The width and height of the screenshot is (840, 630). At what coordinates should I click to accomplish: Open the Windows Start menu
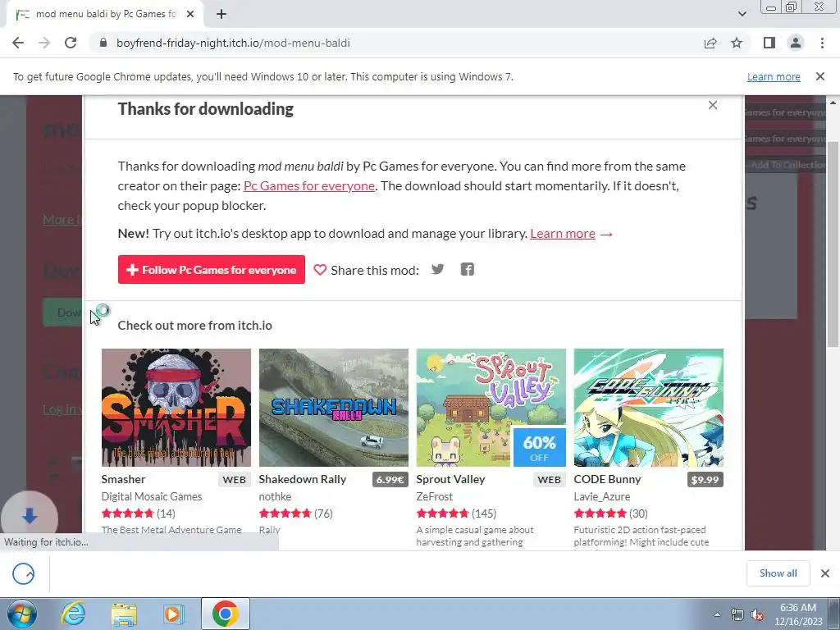pos(22,614)
